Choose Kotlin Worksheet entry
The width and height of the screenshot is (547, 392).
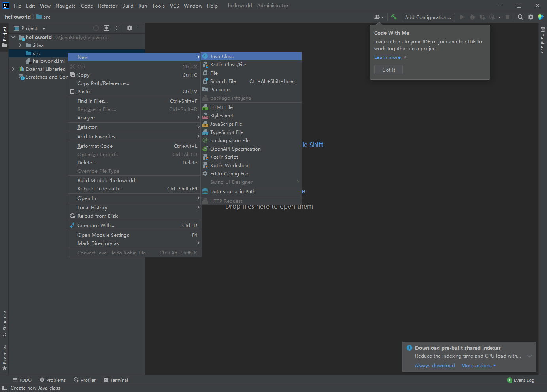pyautogui.click(x=251, y=166)
